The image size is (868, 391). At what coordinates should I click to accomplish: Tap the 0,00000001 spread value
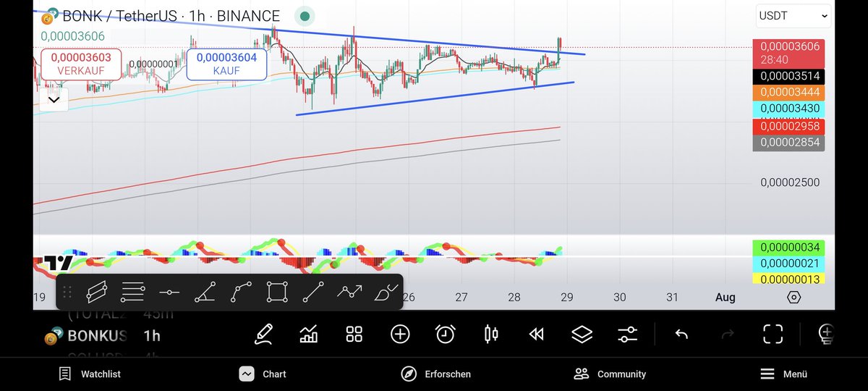tap(153, 64)
